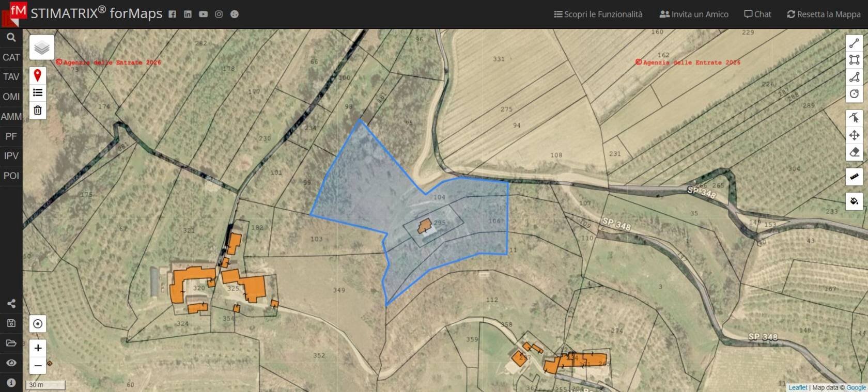868x392 pixels.
Task: Activate the move shapes tool
Action: 854,135
